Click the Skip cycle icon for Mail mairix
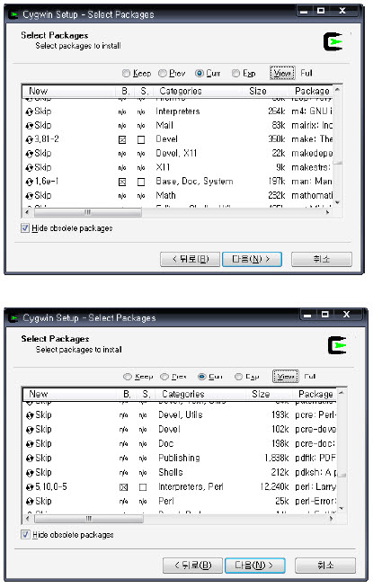 coord(30,126)
